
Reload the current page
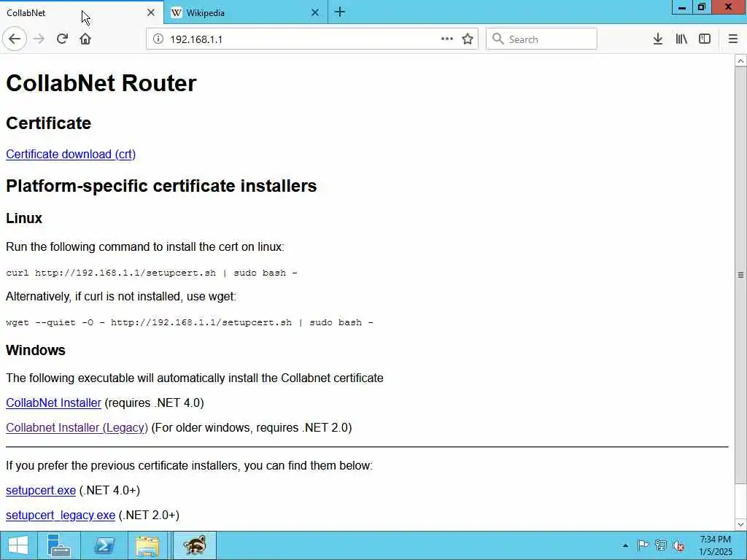pyautogui.click(x=63, y=39)
